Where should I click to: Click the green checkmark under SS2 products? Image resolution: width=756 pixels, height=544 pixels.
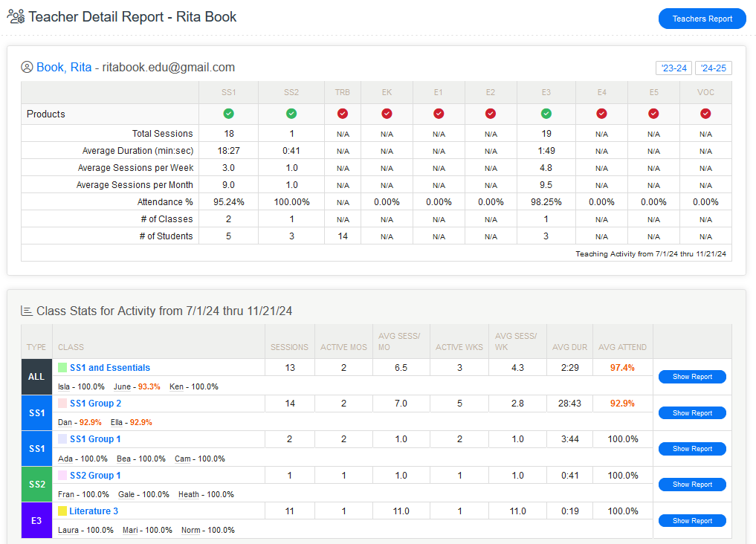click(x=291, y=114)
